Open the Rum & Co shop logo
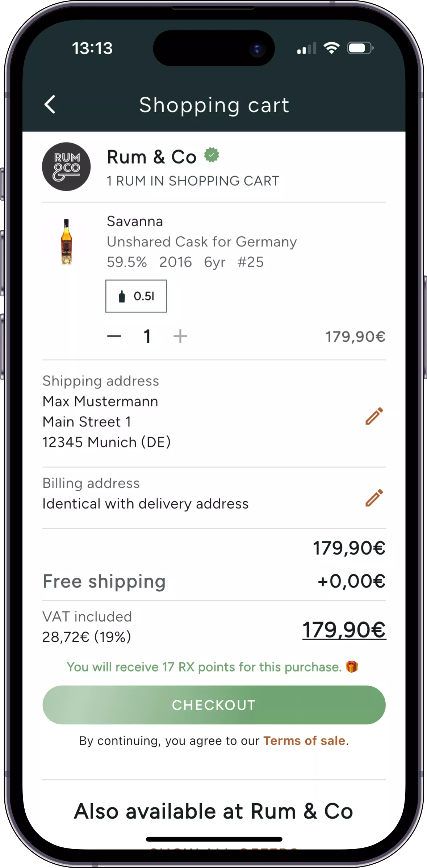This screenshot has width=427, height=868. pyautogui.click(x=66, y=167)
